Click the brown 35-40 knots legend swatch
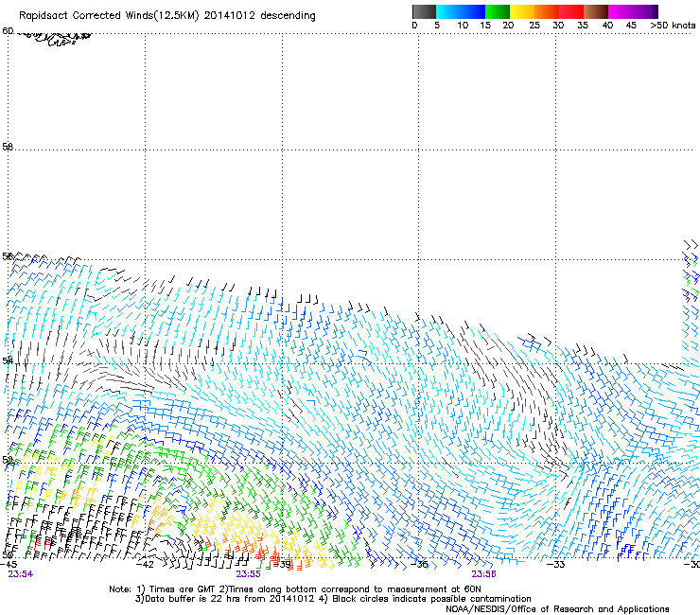 596,11
